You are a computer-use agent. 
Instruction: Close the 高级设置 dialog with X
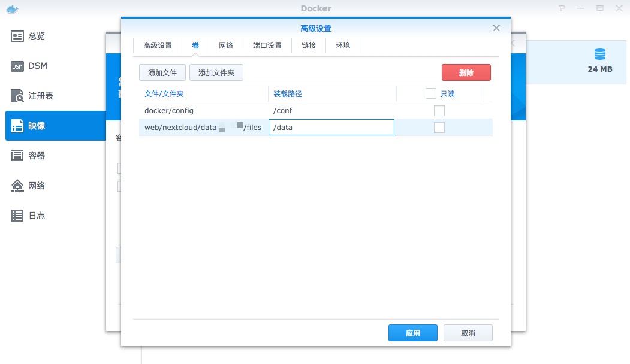coord(496,28)
